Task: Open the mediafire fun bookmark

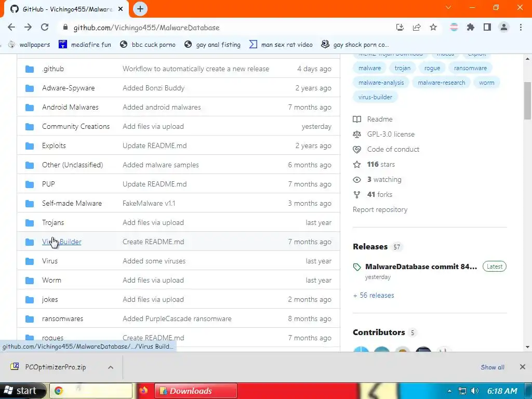Action: (85, 45)
